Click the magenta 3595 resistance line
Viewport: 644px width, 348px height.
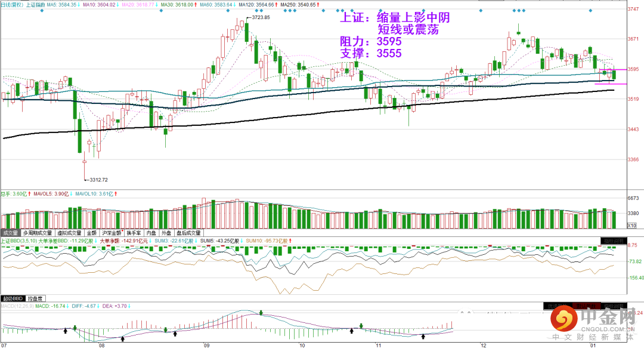[613, 69]
